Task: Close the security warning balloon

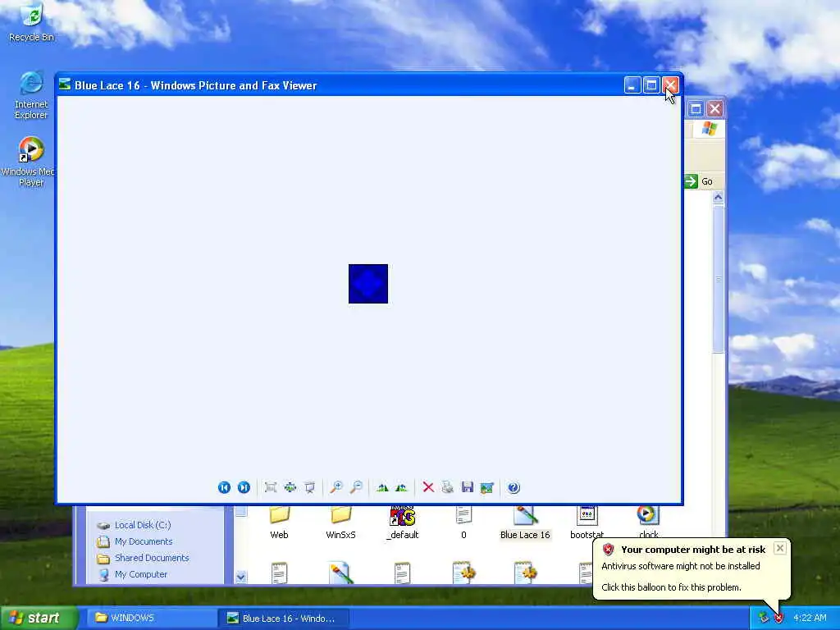Action: (780, 548)
